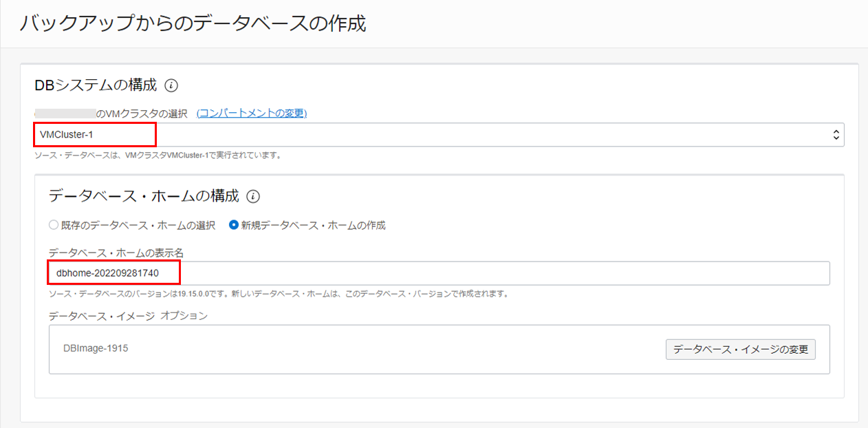Screen dimensions: 868x428
Task: Click the up-down arrow of the VM cluster selector
Action: [x=836, y=135]
